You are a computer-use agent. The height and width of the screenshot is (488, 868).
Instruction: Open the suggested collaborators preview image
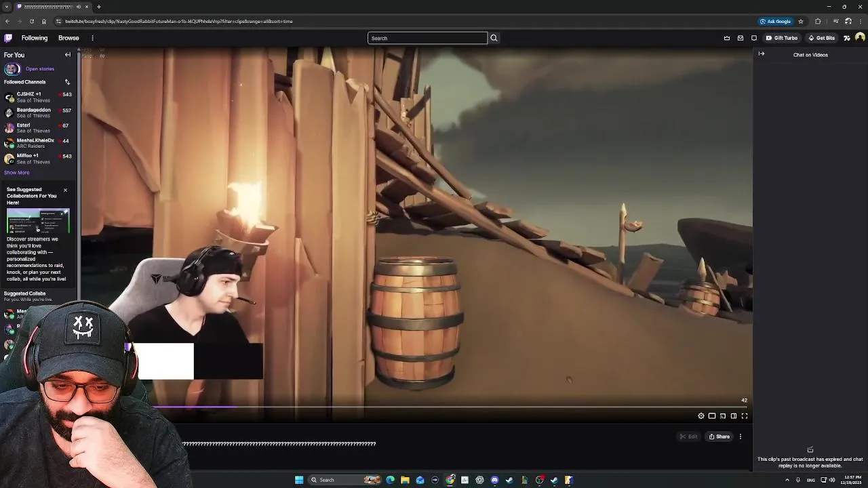[38, 221]
